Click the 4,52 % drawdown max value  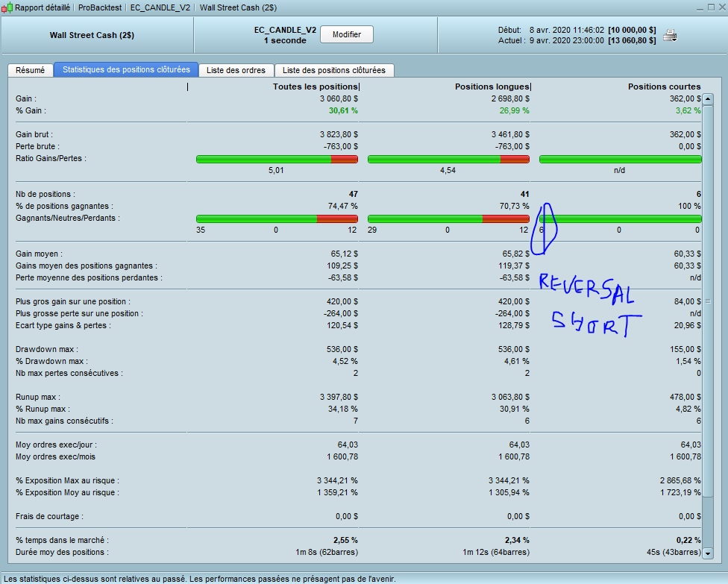[345, 362]
